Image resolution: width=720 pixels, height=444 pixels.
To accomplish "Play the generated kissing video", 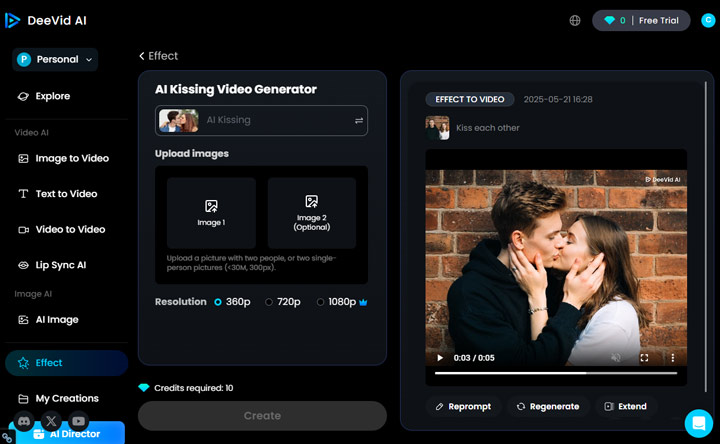I will (440, 358).
